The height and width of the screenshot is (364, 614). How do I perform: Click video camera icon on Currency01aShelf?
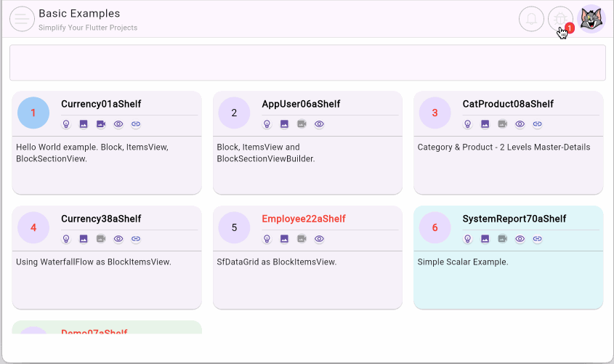coord(101,124)
